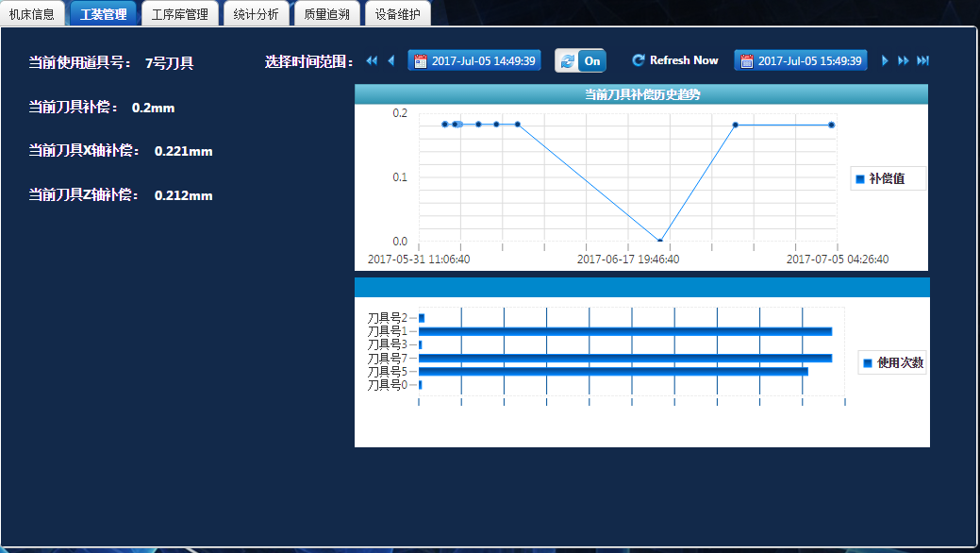Viewport: 980px width, 553px height.
Task: Click the zero-value point on compensation trend
Action: pyautogui.click(x=660, y=241)
